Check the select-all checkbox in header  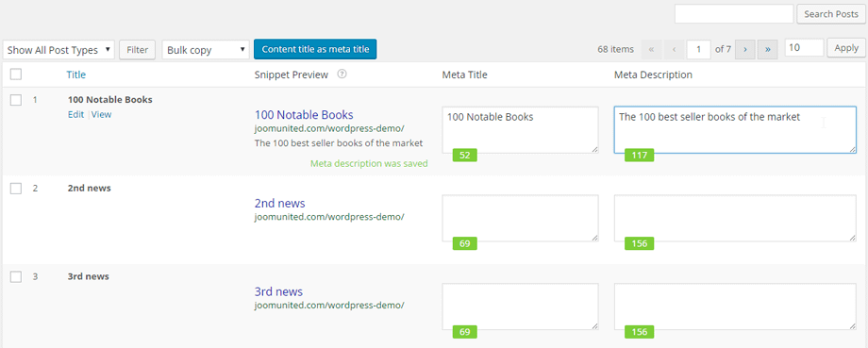coord(16,75)
